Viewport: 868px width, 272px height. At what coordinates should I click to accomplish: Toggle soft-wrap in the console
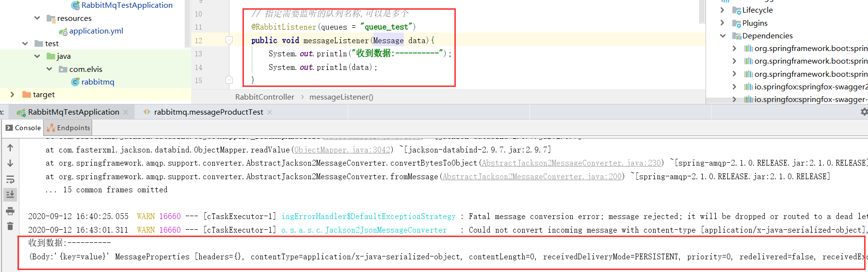click(x=10, y=179)
